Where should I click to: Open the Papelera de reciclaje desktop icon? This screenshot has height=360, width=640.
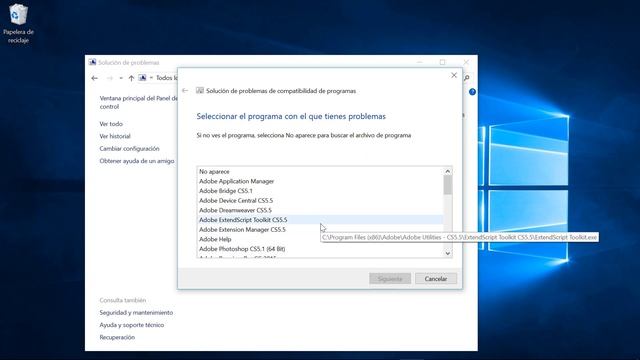[x=18, y=23]
